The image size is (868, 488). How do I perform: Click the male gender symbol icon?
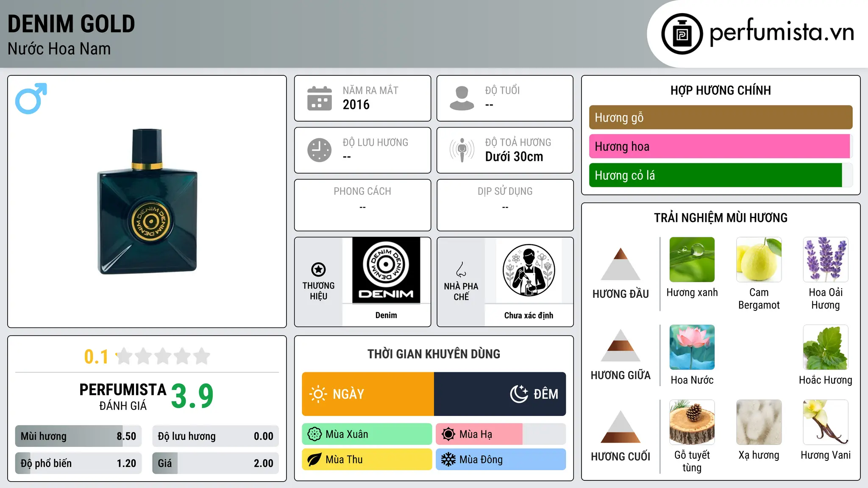(31, 98)
